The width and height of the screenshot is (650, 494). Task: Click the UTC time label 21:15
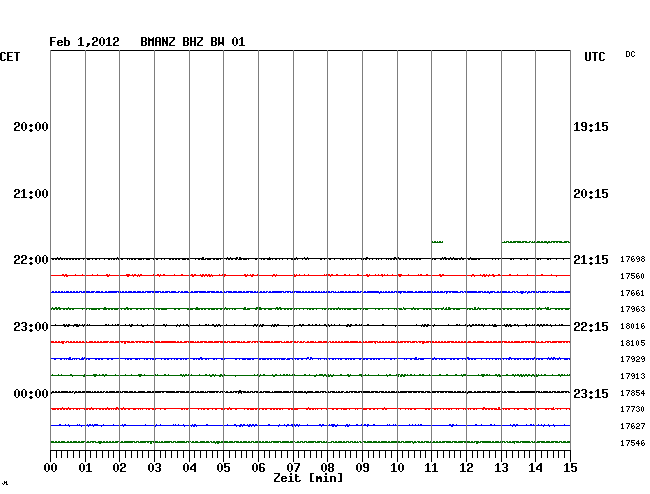[591, 260]
